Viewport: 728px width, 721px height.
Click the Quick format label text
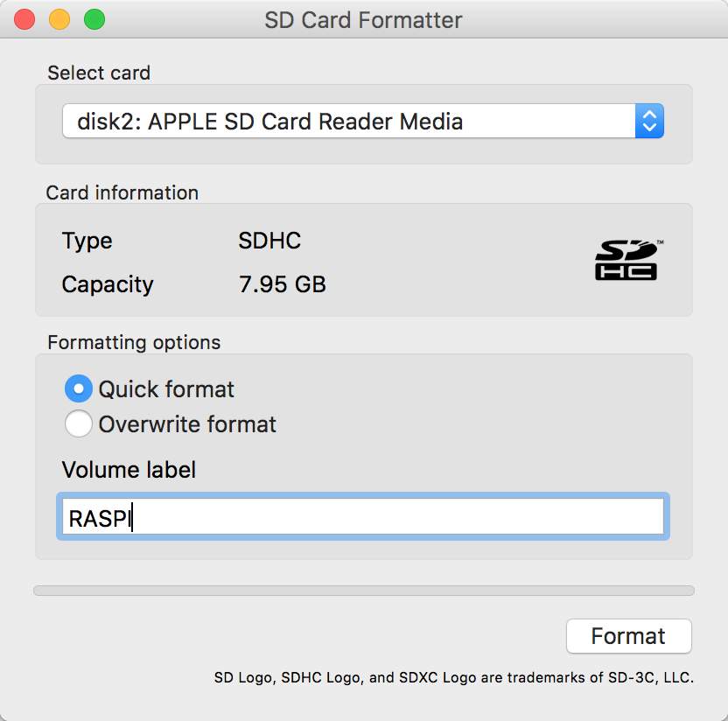pos(166,389)
